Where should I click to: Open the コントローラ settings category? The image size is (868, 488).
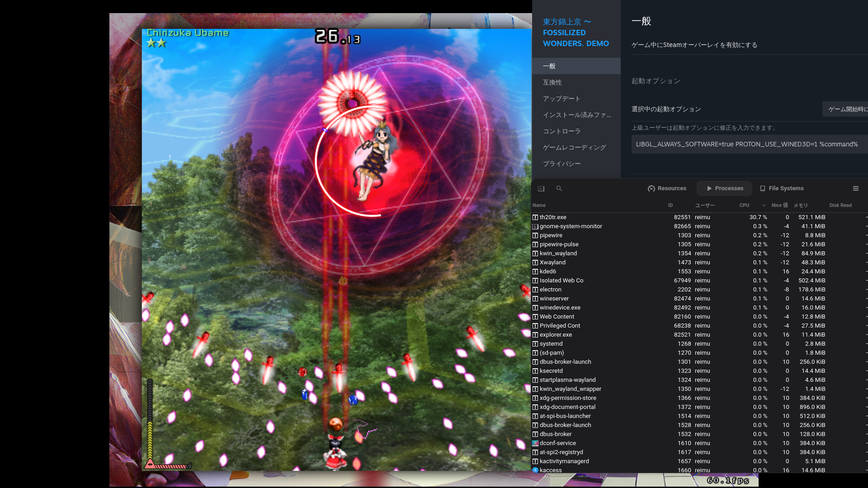576,131
